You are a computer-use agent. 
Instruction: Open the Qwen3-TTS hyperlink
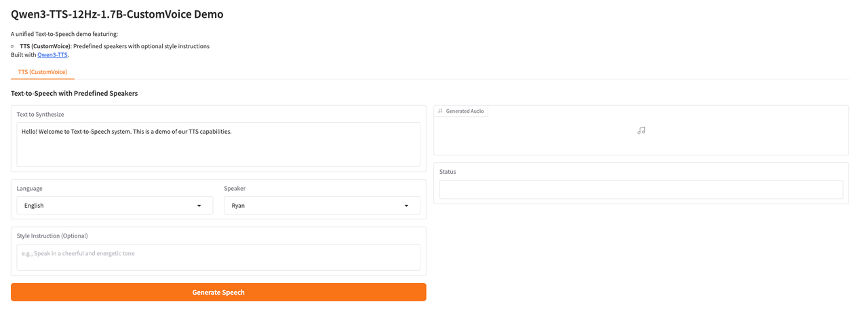[52, 55]
